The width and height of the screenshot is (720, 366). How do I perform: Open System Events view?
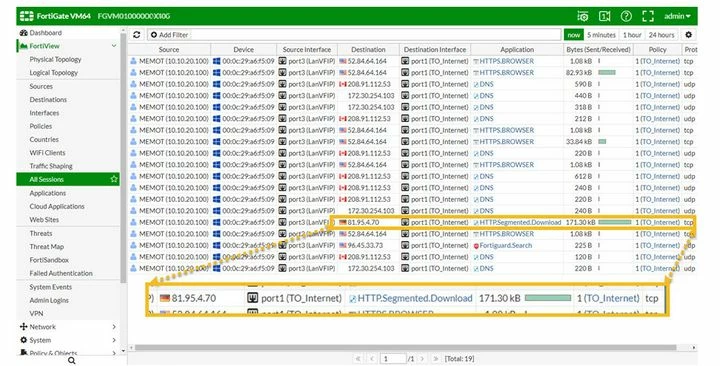point(51,287)
